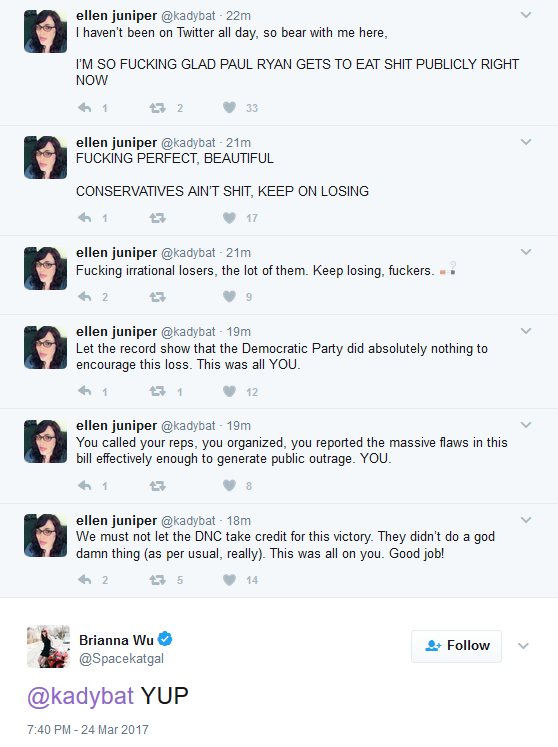Like the DNC tweet with 14 likes
Screen dimensions: 558x747
click(x=229, y=580)
